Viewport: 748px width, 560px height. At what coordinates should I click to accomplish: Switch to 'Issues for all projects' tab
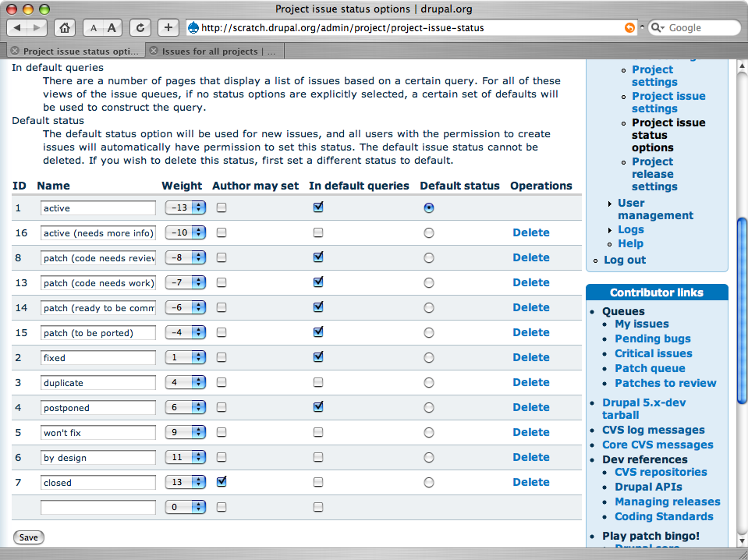point(218,51)
